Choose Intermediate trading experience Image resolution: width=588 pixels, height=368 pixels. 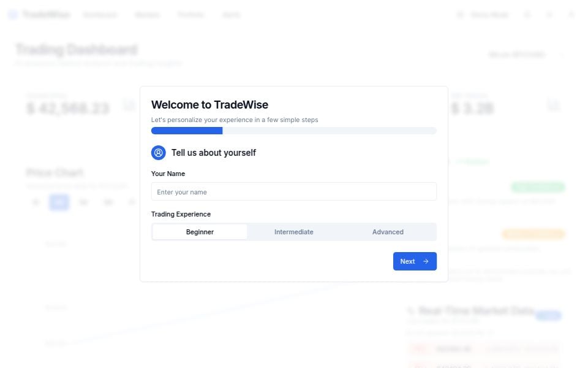point(294,232)
